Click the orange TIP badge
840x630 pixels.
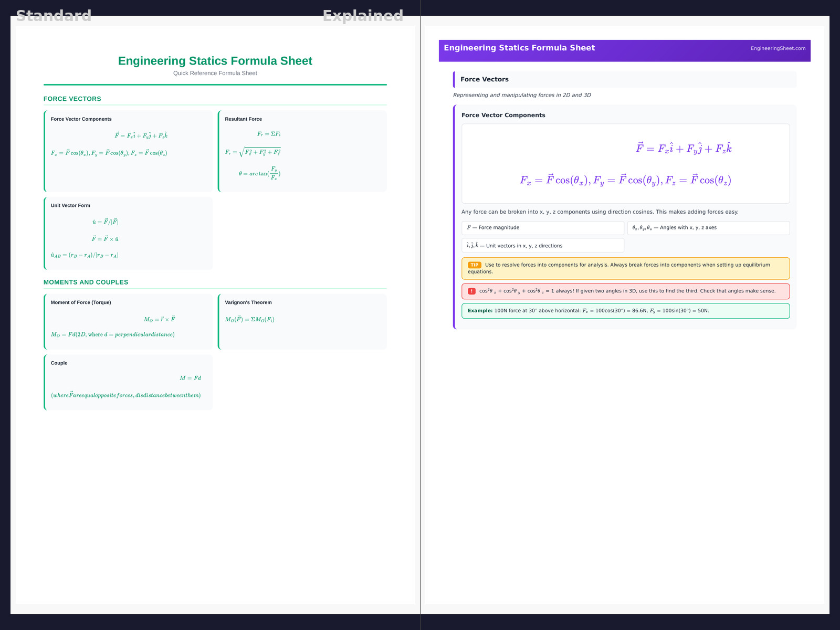pyautogui.click(x=474, y=265)
